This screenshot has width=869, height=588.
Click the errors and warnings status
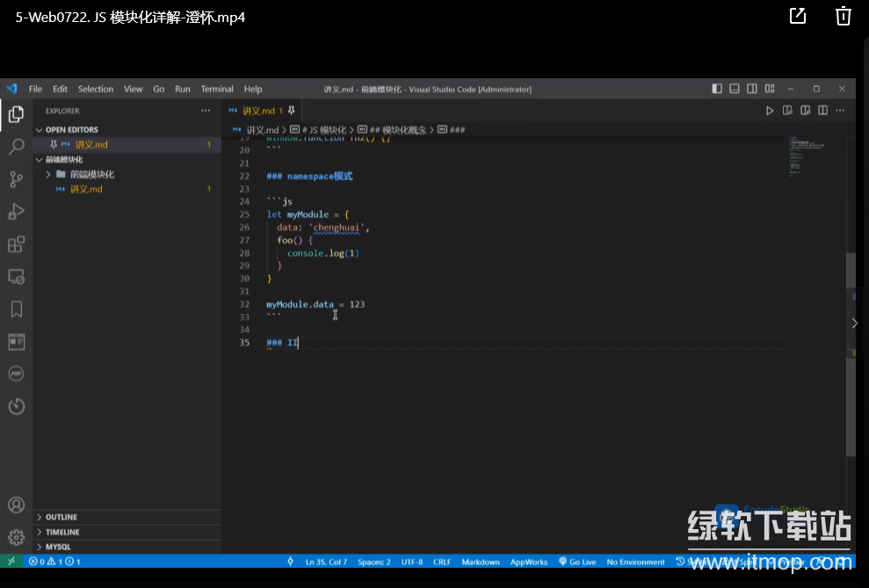pyautogui.click(x=54, y=562)
